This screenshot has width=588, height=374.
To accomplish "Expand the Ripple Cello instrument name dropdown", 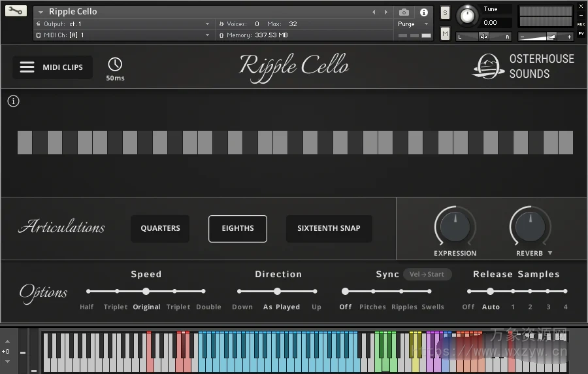I will (41, 12).
